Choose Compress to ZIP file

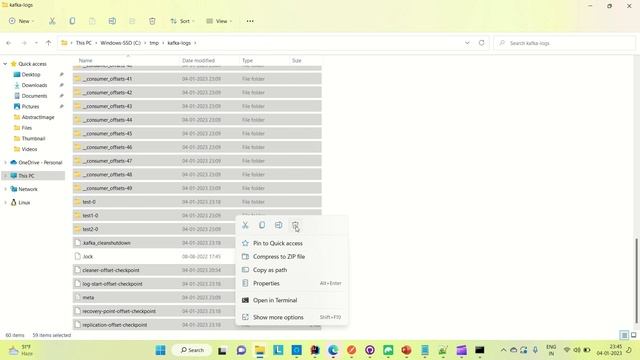(x=291, y=257)
